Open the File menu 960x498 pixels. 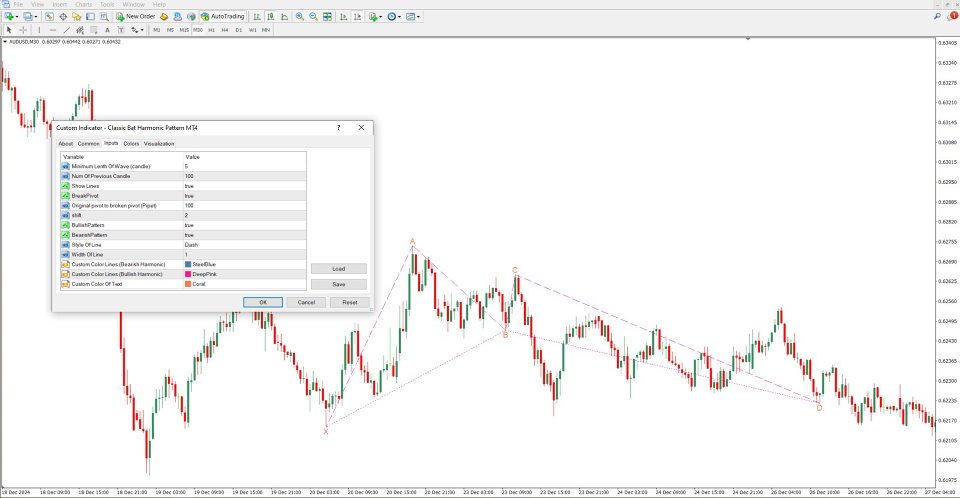point(18,4)
